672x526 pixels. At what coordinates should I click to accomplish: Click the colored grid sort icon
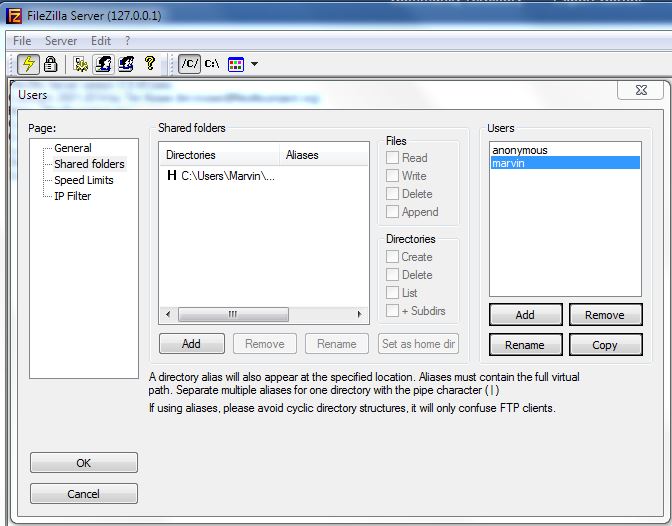[x=236, y=64]
